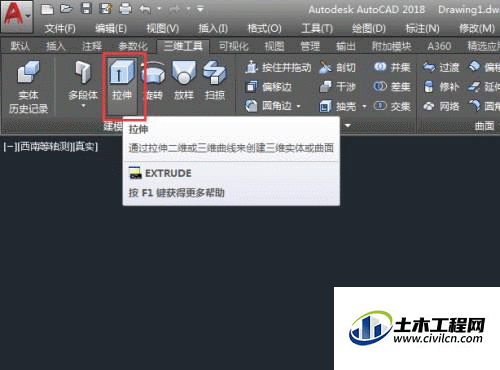Expand the Undo history dropdown arrow

tap(159, 9)
